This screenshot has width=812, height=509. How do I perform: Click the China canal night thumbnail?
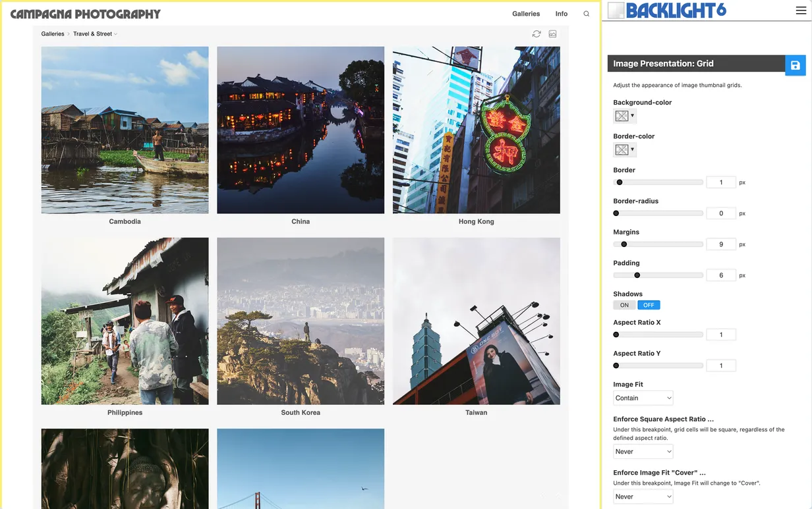click(x=301, y=130)
